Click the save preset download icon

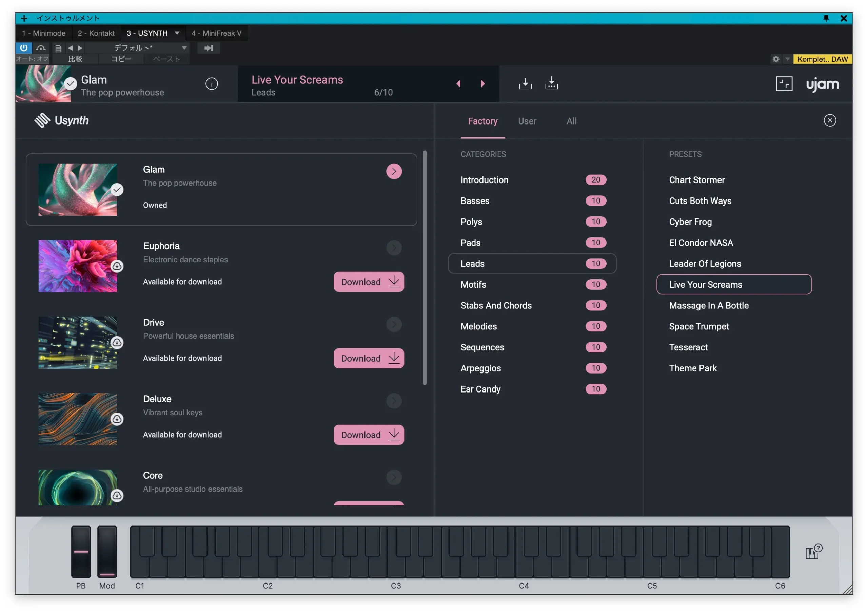click(x=525, y=83)
